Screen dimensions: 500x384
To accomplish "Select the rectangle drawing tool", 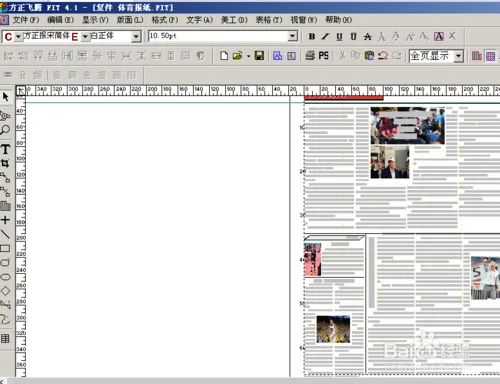I will (x=5, y=248).
